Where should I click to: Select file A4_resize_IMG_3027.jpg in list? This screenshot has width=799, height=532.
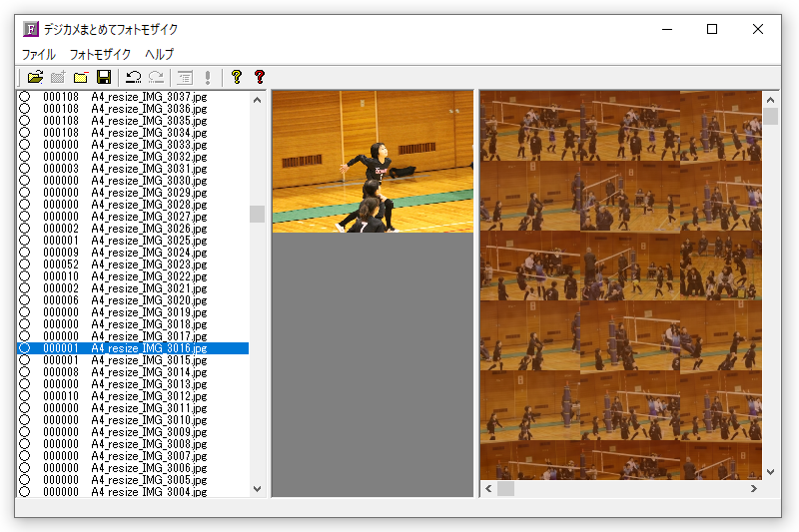click(x=149, y=217)
